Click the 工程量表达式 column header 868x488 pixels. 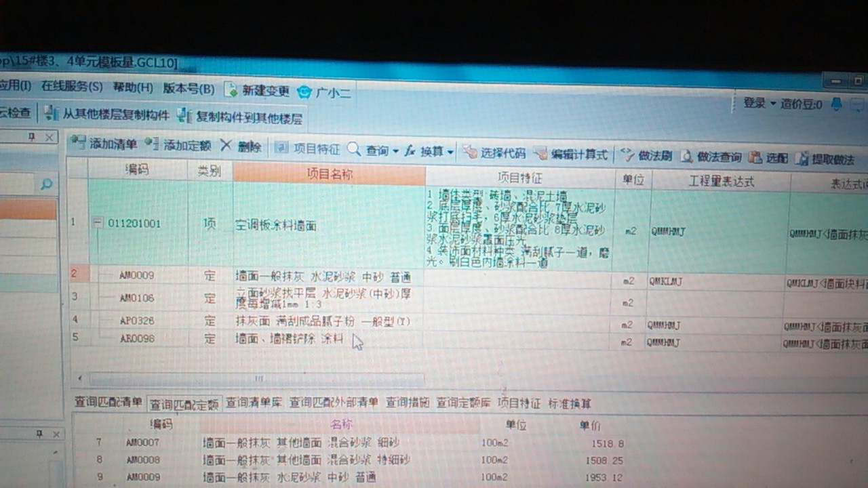click(721, 181)
